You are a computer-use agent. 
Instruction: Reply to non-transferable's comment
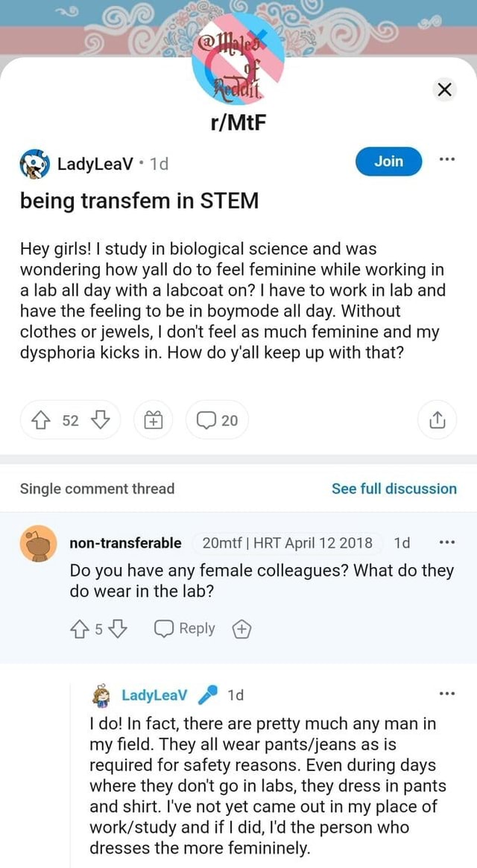click(184, 628)
